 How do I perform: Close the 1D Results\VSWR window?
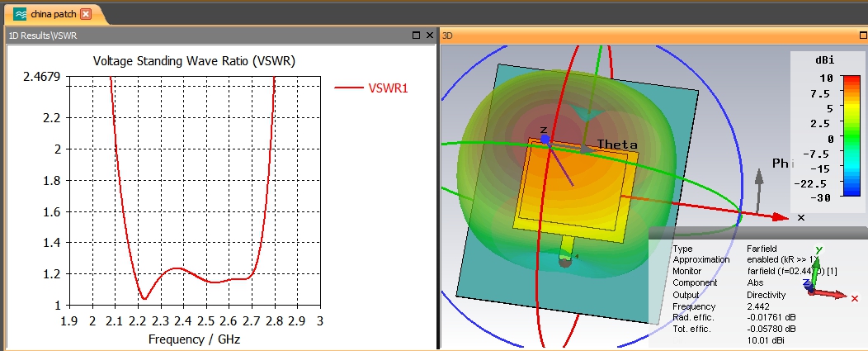pos(430,35)
